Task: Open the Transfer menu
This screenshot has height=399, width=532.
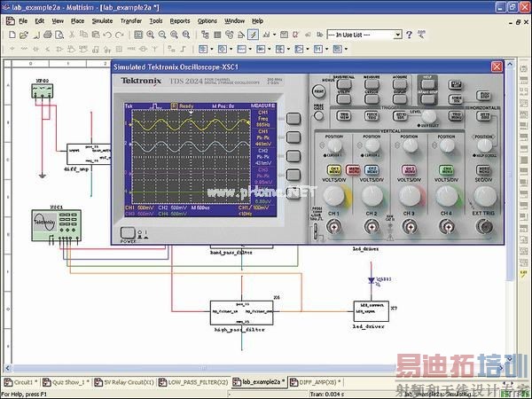Action: 130,20
